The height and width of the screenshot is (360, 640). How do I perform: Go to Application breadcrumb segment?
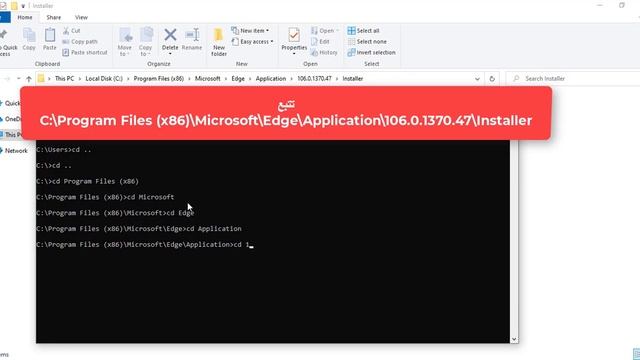pos(271,79)
